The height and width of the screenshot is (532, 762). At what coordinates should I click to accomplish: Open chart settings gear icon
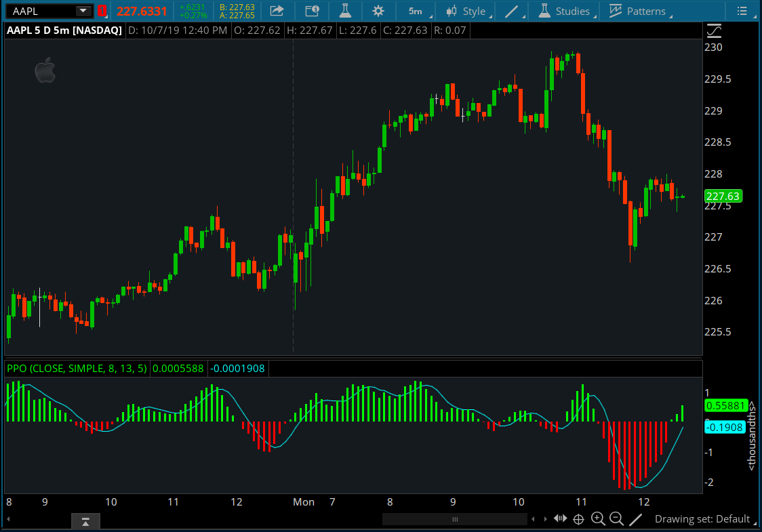click(x=378, y=11)
